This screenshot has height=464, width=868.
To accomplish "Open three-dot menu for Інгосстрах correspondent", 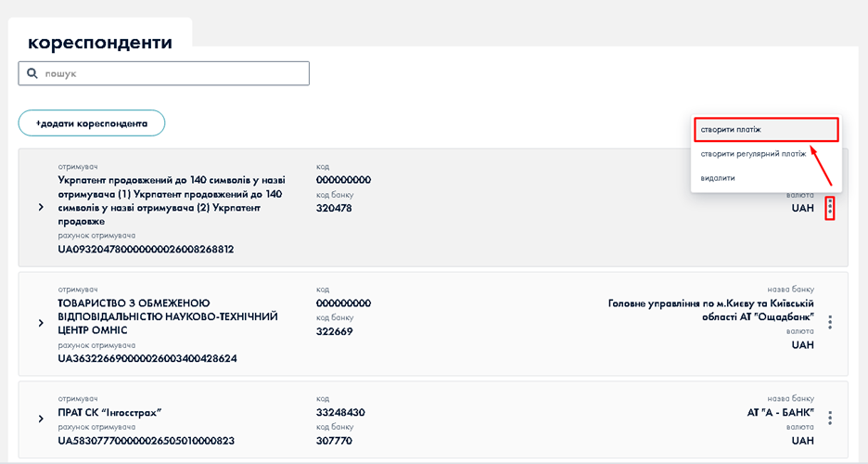I will click(830, 419).
